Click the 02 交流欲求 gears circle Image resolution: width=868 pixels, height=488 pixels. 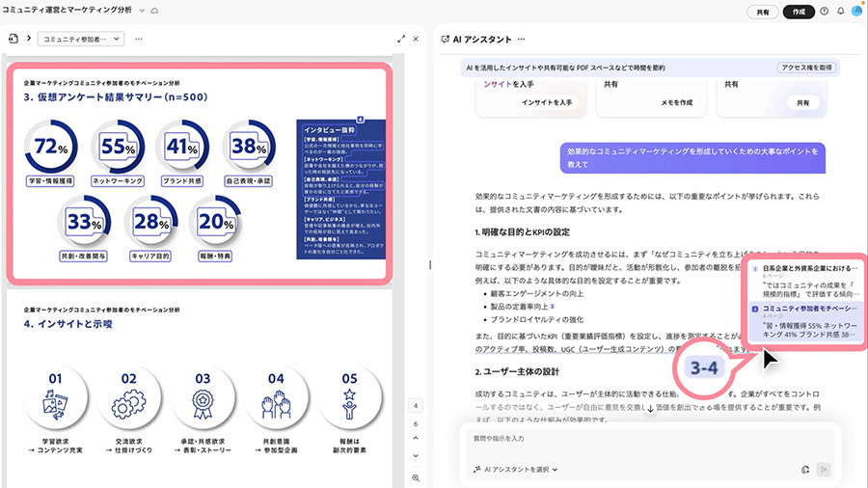pos(129,397)
